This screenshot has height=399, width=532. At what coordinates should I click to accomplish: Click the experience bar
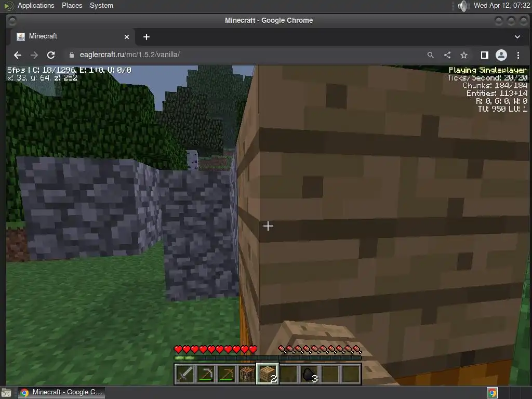click(268, 358)
